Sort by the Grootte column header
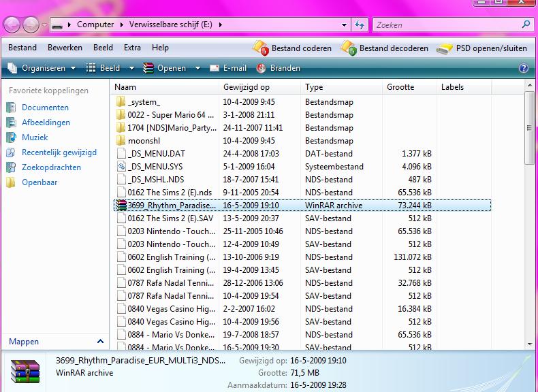538x392 pixels. click(x=410, y=87)
